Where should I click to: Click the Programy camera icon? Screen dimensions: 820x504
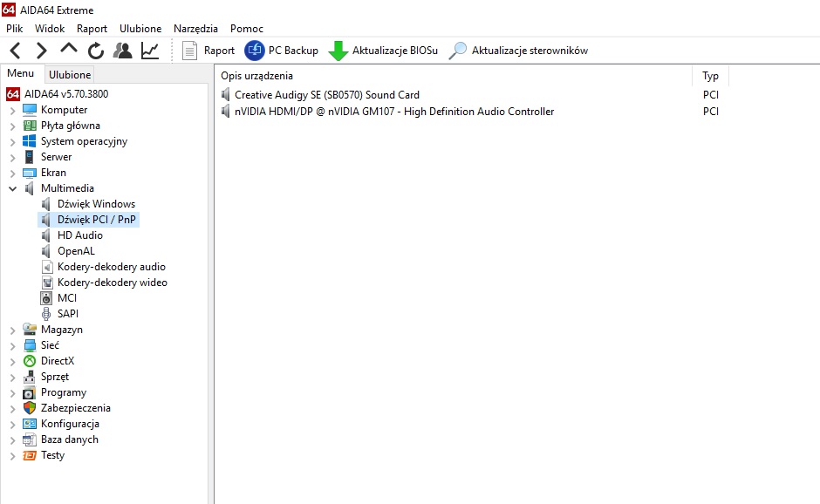[30, 392]
